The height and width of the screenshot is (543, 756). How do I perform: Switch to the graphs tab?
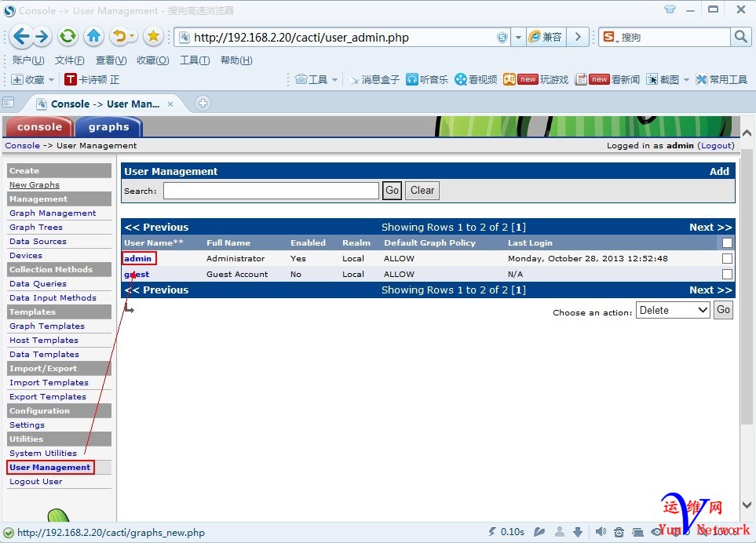(109, 126)
